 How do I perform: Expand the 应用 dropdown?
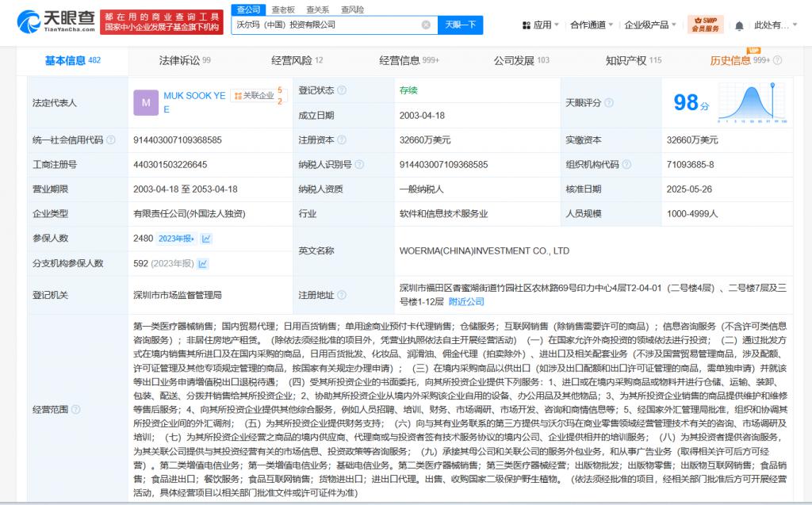[541, 25]
